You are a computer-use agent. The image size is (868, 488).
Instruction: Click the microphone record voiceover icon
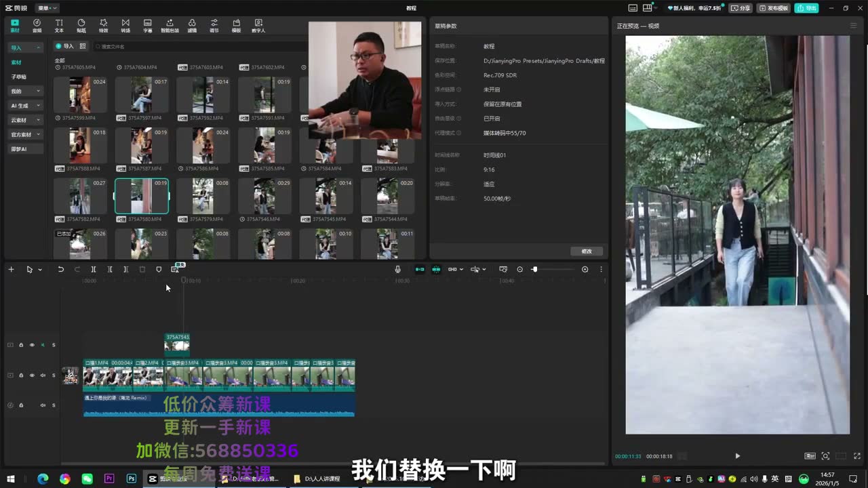pyautogui.click(x=398, y=269)
